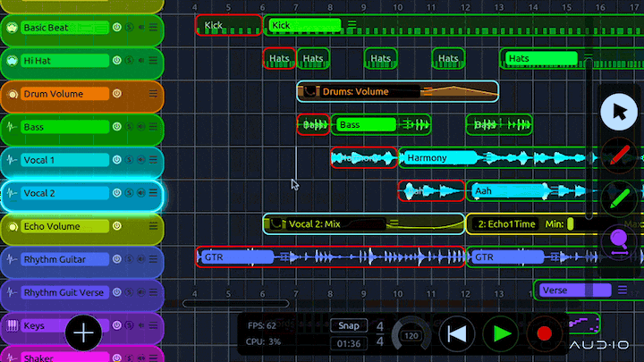
Task: Toggle power on Basic Beat track
Action: [x=117, y=28]
